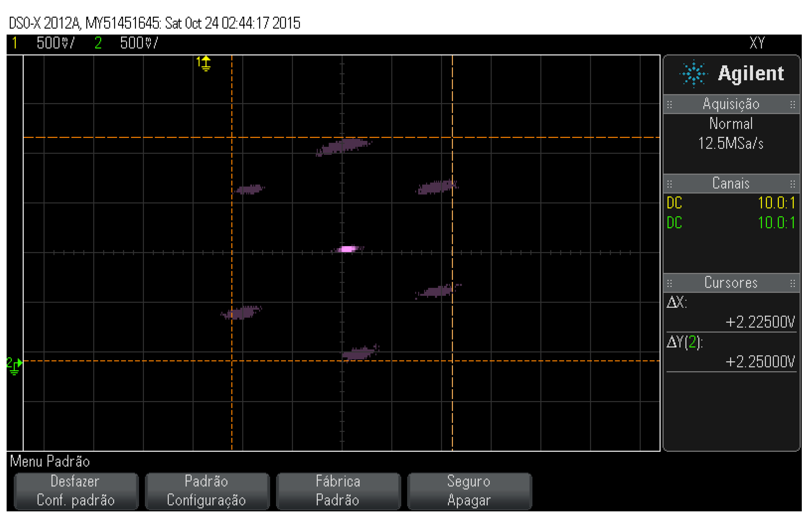Click the Agilent starburst logo icon
The height and width of the screenshot is (521, 812).
694,74
